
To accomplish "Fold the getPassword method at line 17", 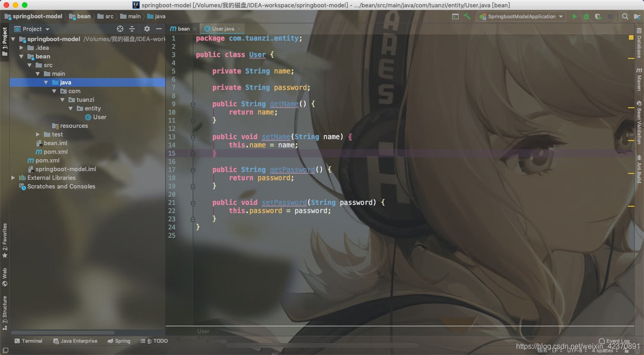I will pos(193,170).
